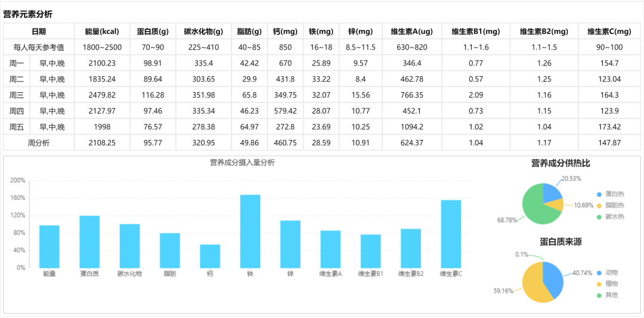Viewport: 644px width, 318px height.
Task: Click the 铁(mg) column header
Action: (321, 31)
